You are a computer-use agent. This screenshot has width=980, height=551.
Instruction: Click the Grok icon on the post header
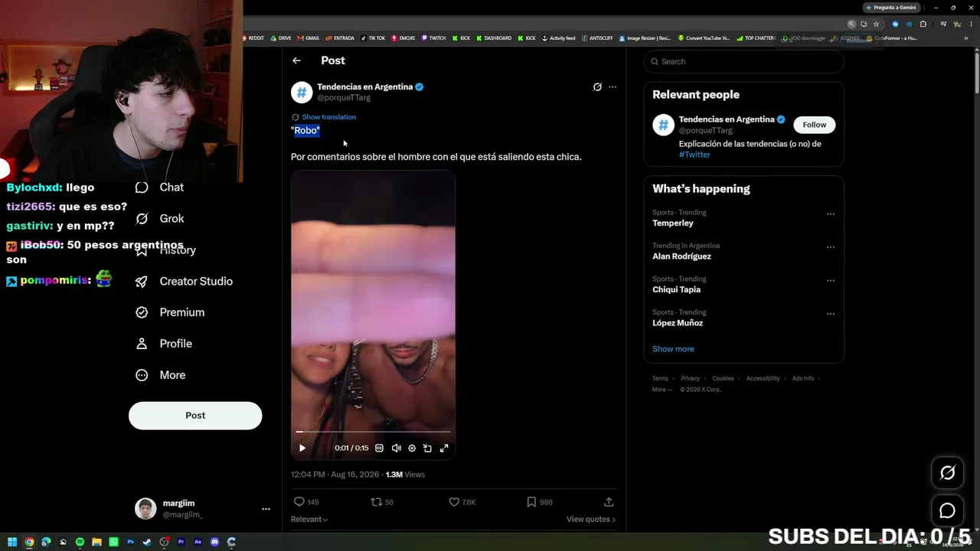point(597,87)
